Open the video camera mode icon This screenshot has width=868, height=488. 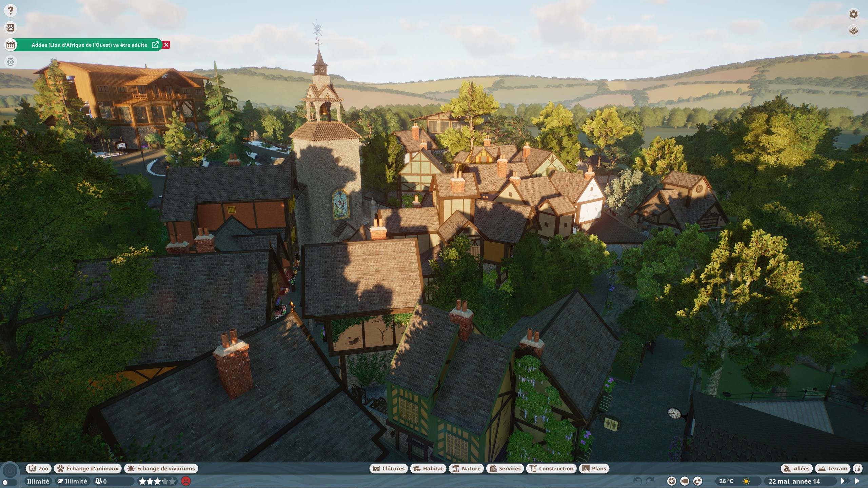(685, 481)
